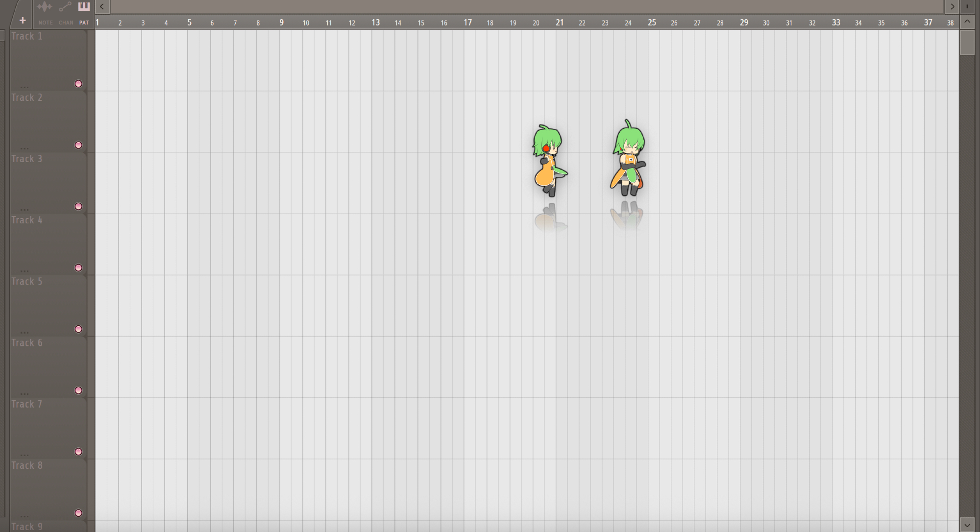980x532 pixels.
Task: Select the Track 2 name header
Action: pyautogui.click(x=27, y=98)
